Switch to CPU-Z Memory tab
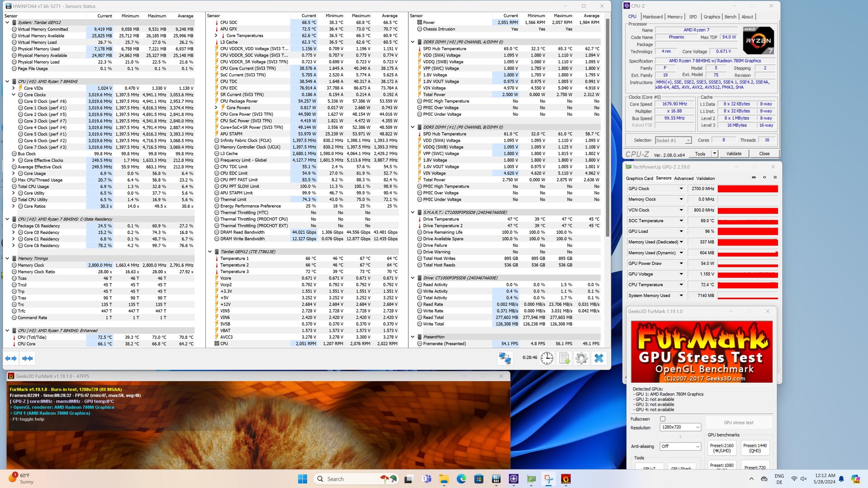The height and width of the screenshot is (488, 868). (675, 17)
